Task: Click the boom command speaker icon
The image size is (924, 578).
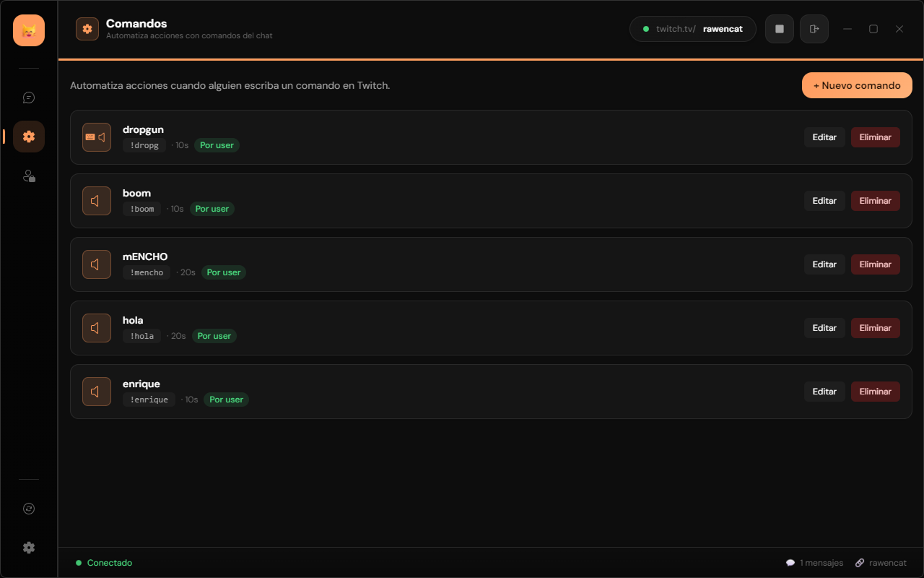Action: (97, 201)
